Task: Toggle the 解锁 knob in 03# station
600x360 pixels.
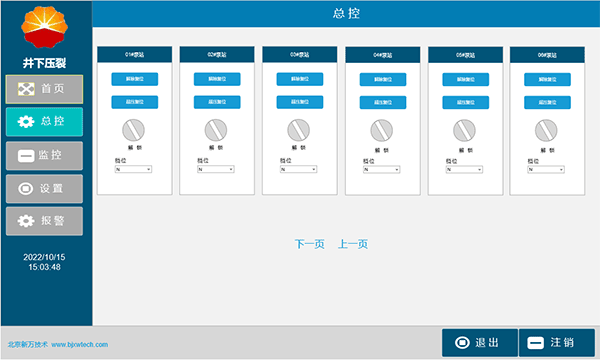Action: tap(298, 130)
